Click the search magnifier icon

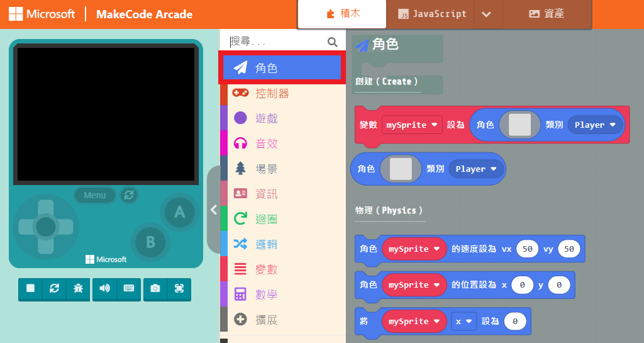332,42
